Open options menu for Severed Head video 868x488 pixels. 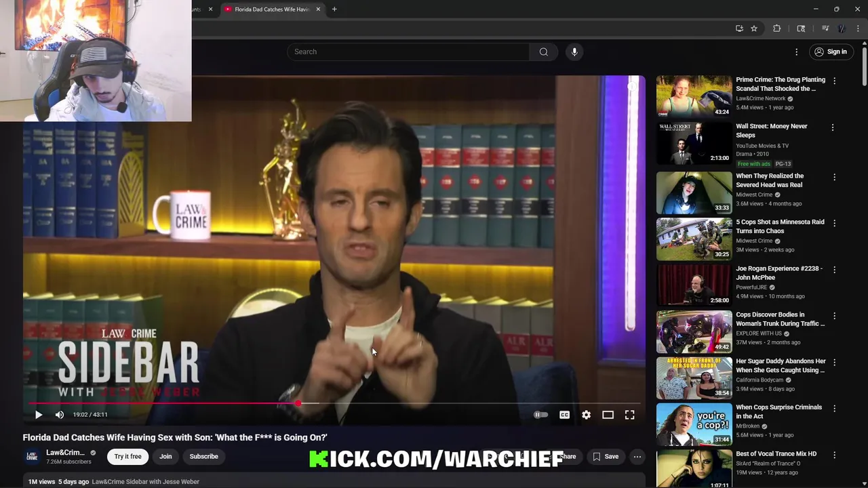pos(834,177)
